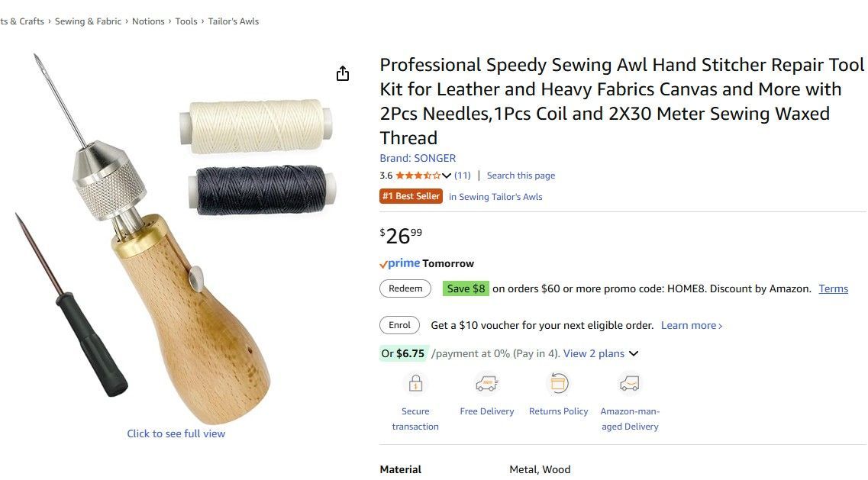
Task: Click the Returns Policy box icon
Action: 559,383
